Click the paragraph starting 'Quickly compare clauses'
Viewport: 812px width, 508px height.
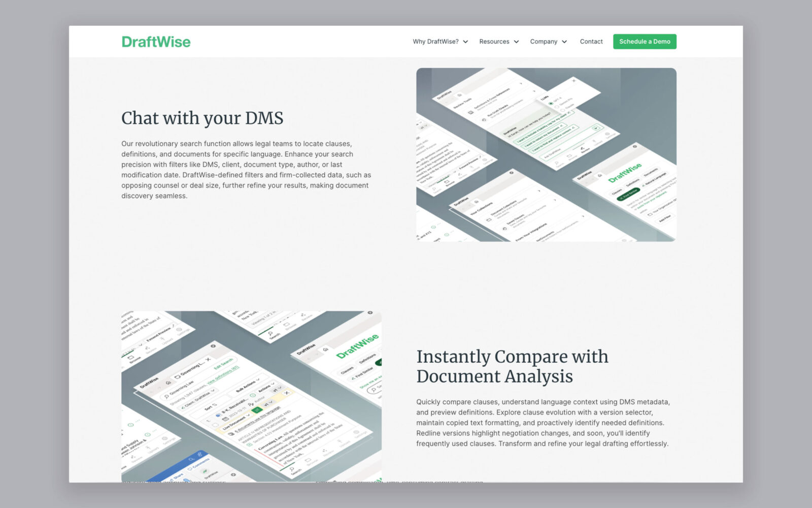543,423
